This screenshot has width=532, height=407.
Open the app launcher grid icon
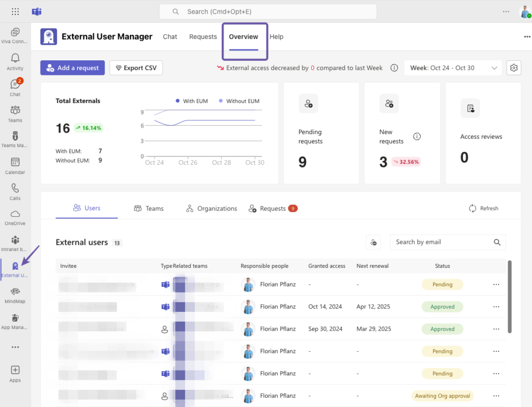[15, 11]
